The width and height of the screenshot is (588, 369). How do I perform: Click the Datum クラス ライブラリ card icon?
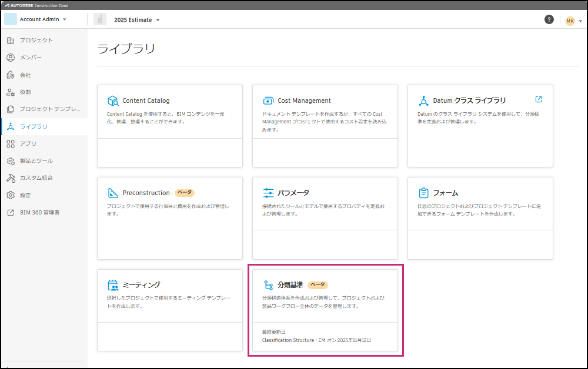click(423, 101)
